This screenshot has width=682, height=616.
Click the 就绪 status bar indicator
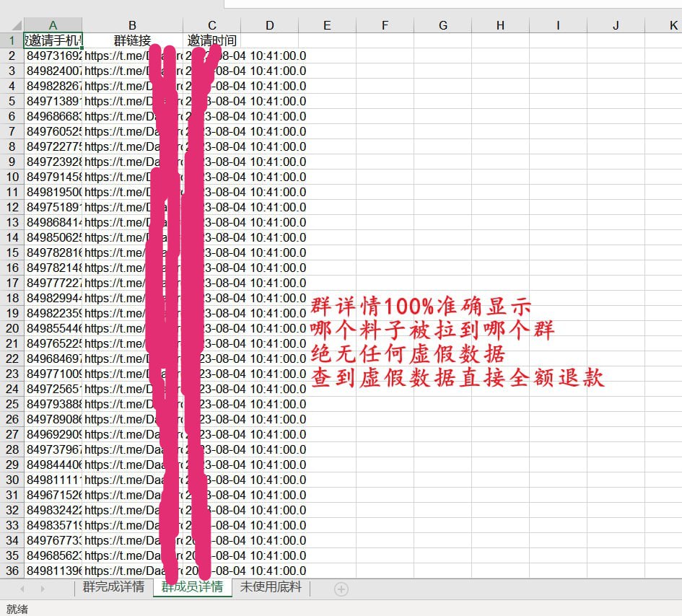[x=17, y=609]
